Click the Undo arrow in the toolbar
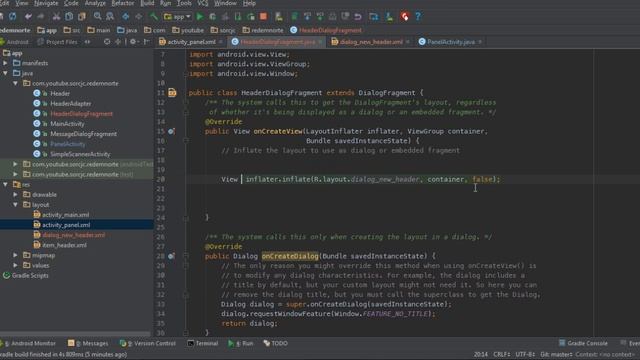The image size is (640, 360). tap(28, 17)
